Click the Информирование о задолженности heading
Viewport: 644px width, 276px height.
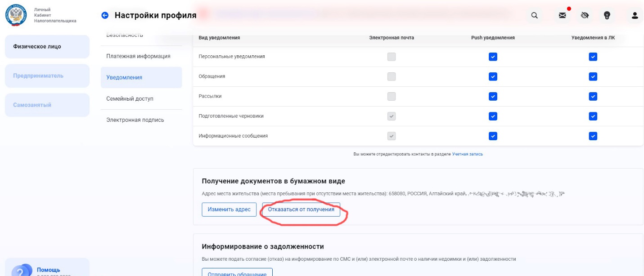click(263, 246)
